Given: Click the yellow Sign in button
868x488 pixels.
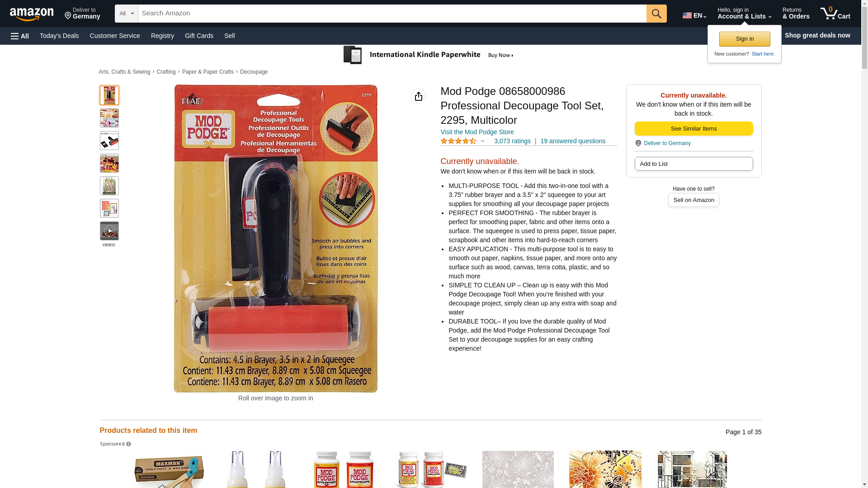Looking at the screenshot, I should [x=745, y=39].
